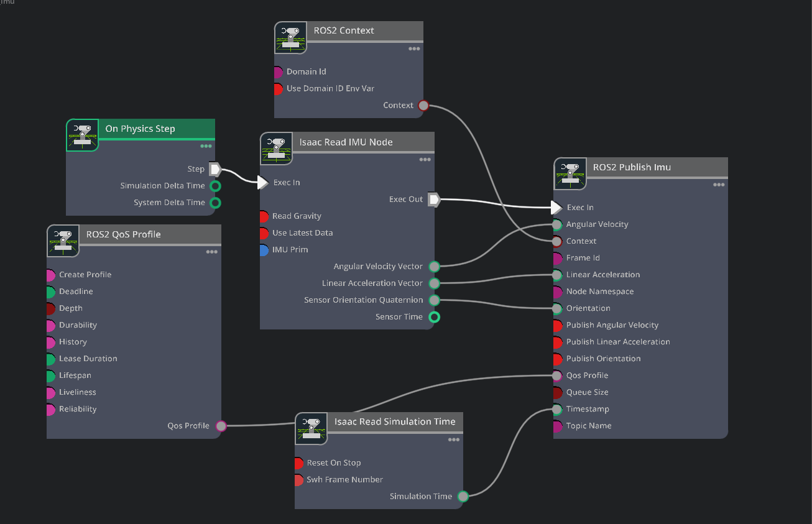
Task: Click the Isaac Read IMU Node header icon
Action: click(276, 149)
